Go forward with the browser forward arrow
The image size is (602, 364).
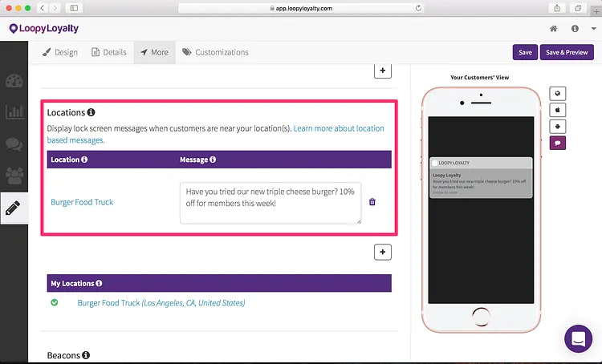pos(55,8)
